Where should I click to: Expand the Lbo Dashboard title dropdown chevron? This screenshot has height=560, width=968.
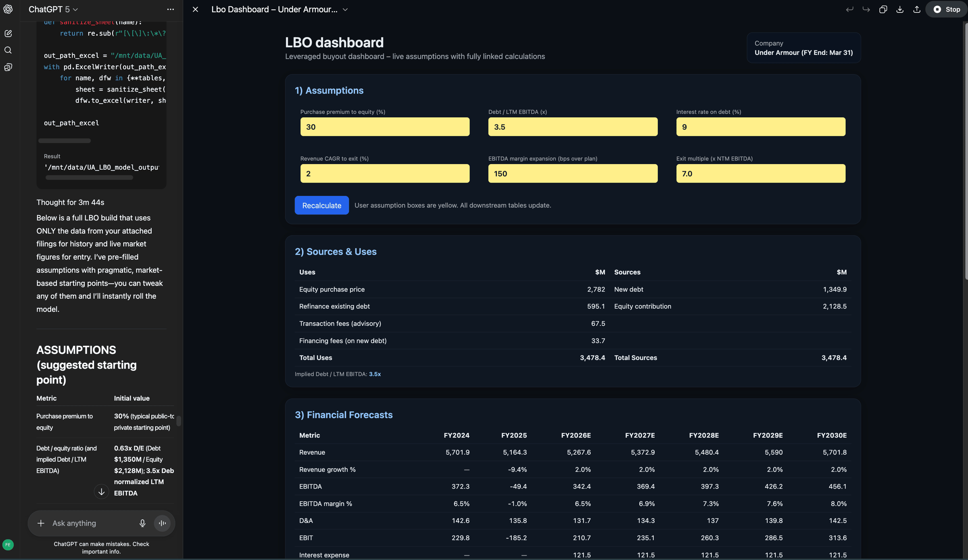(345, 10)
